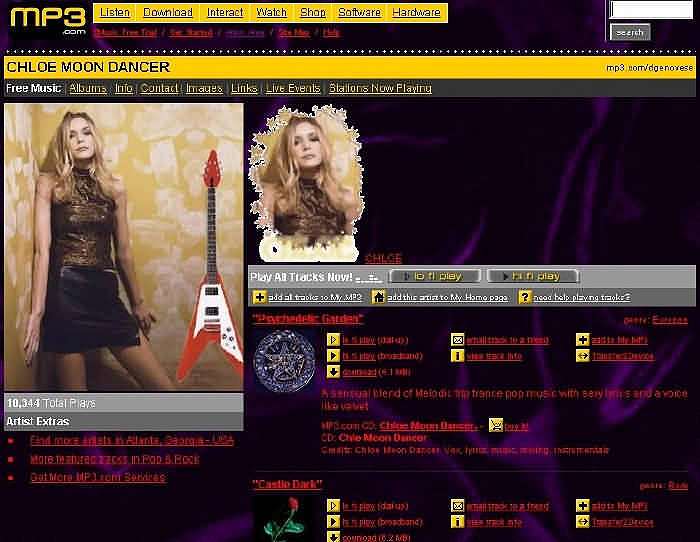Screen dimensions: 700x542
Task: Open the Watch menu
Action: [271, 13]
